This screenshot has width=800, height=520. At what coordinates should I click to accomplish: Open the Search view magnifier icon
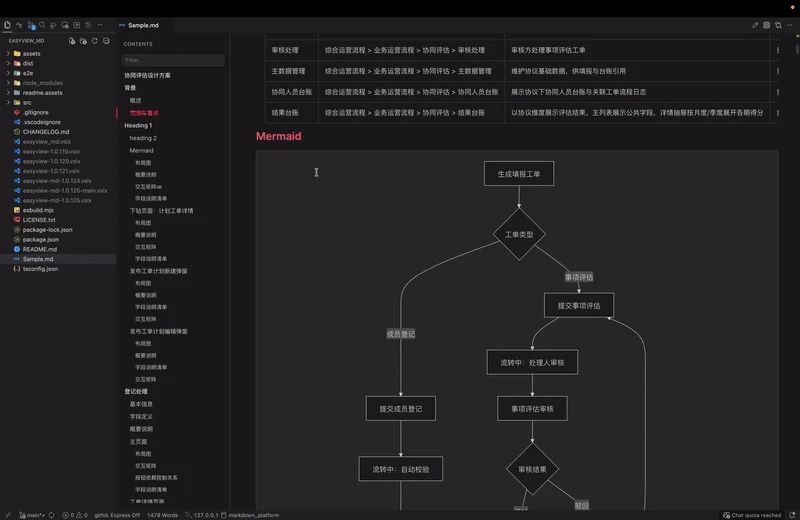pyautogui.click(x=42, y=24)
